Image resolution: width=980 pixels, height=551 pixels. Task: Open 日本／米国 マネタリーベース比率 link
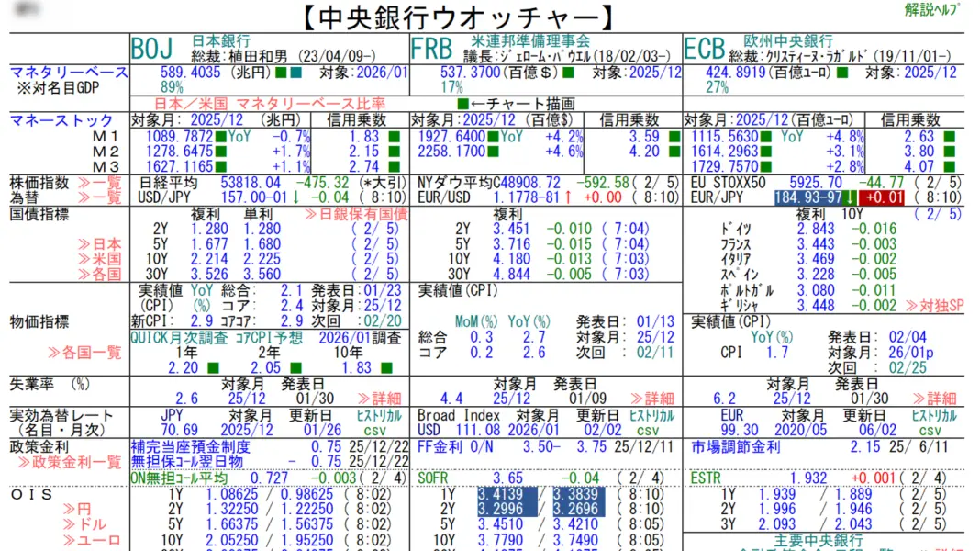point(270,104)
